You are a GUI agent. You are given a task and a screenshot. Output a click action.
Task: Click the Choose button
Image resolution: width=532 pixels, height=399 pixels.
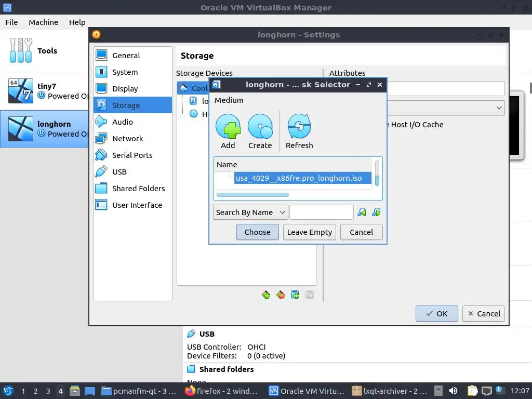click(258, 232)
